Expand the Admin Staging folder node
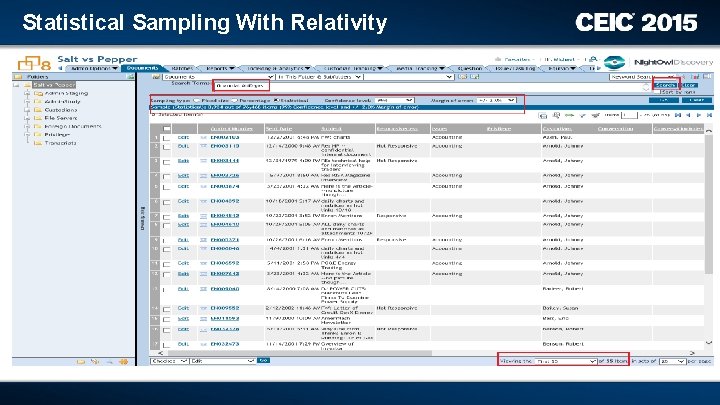Image resolution: width=720 pixels, height=405 pixels. (x=27, y=93)
